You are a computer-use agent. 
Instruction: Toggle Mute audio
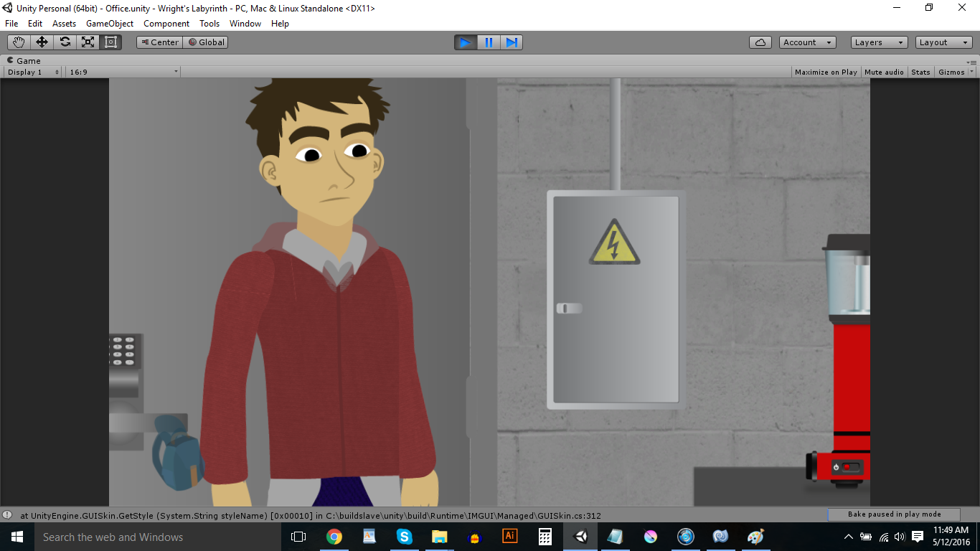[884, 72]
